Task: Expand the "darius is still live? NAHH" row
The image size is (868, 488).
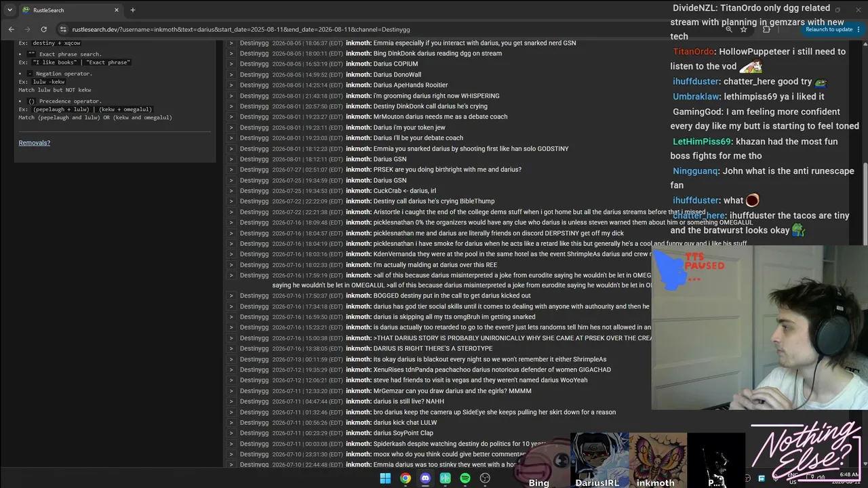Action: click(231, 401)
